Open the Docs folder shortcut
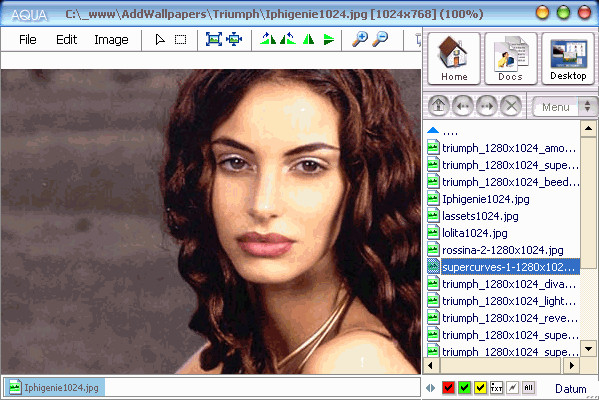Image resolution: width=599 pixels, height=400 pixels. coord(511,58)
